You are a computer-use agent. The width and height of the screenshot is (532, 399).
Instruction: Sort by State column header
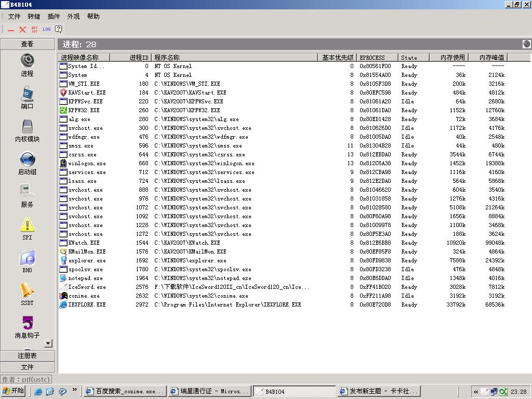pyautogui.click(x=414, y=57)
